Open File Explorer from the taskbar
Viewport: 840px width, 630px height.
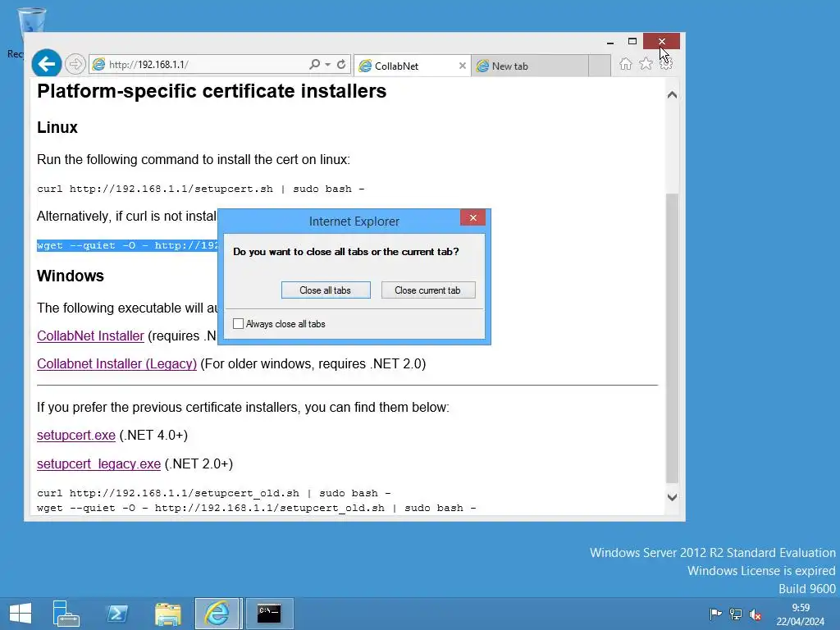(167, 614)
